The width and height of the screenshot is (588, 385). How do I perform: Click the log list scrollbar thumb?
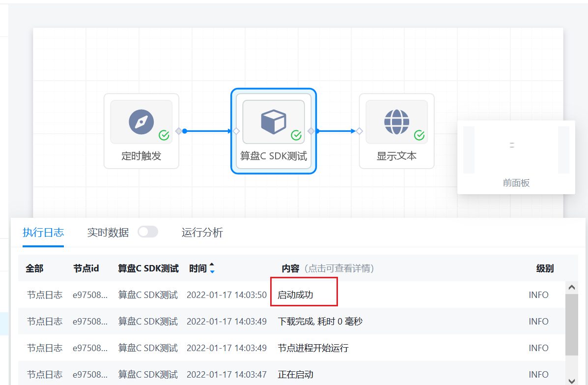[x=571, y=325]
